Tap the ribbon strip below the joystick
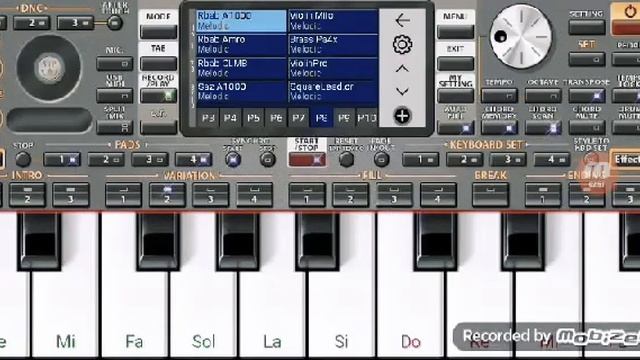Viewport: 640px width, 360px height. tap(49, 120)
